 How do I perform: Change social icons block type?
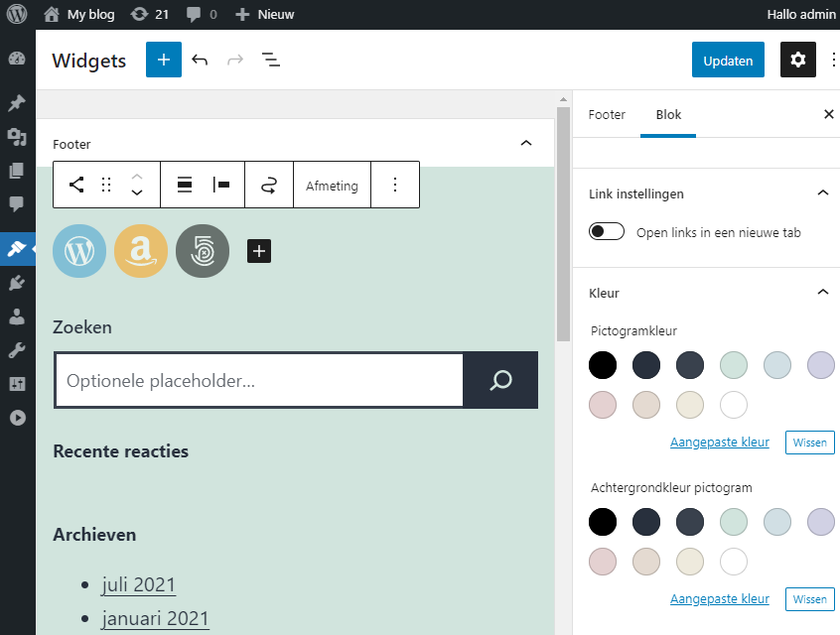pyautogui.click(x=76, y=185)
